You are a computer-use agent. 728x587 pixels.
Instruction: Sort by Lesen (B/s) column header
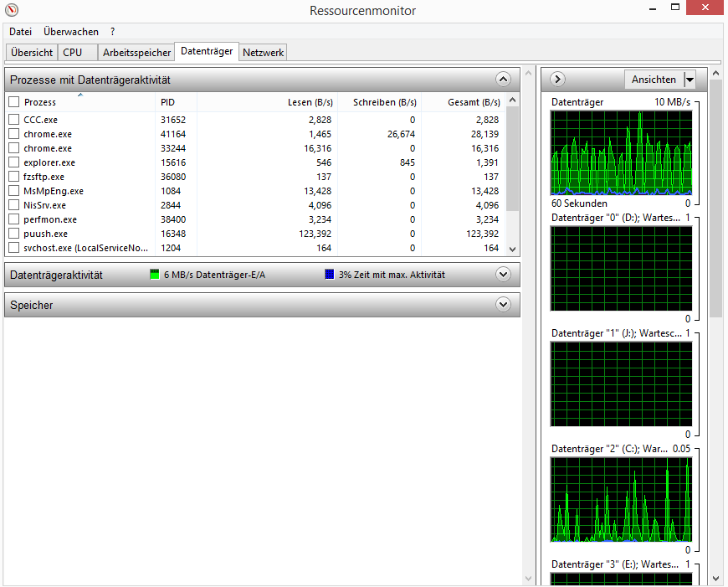point(268,102)
